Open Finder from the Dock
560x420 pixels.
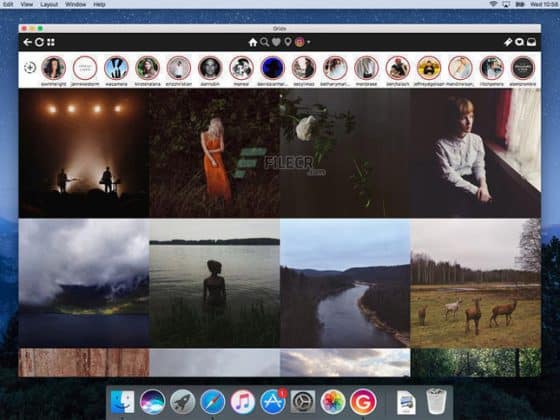pyautogui.click(x=122, y=402)
